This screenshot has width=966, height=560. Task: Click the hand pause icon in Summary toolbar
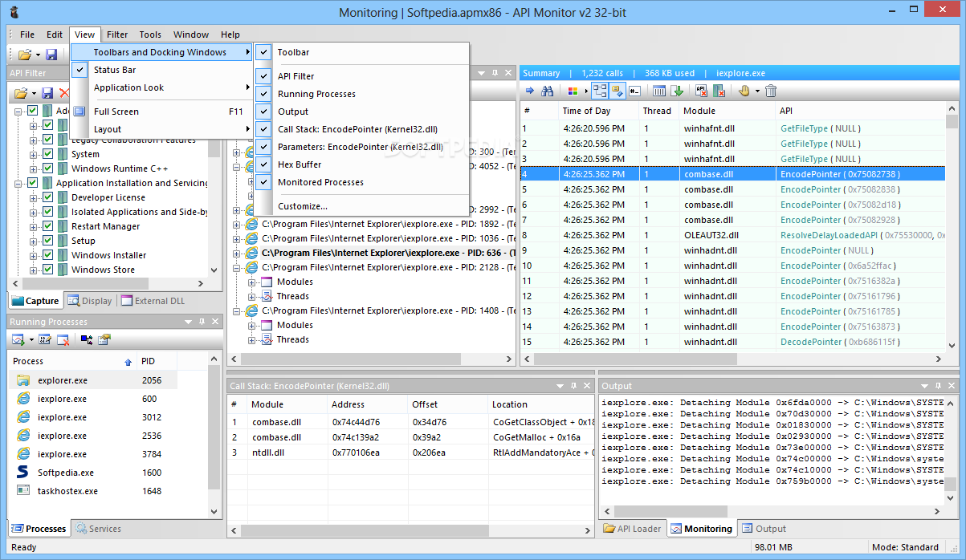[x=744, y=91]
